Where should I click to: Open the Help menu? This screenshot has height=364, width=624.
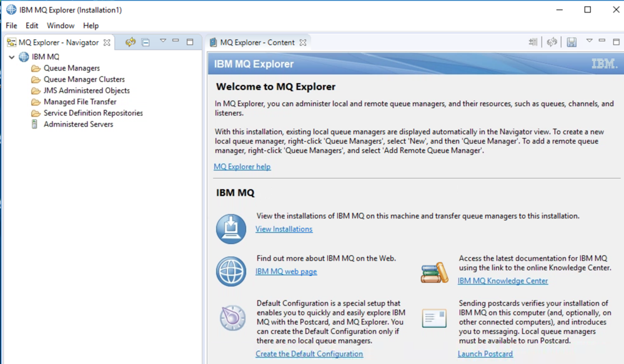[91, 26]
